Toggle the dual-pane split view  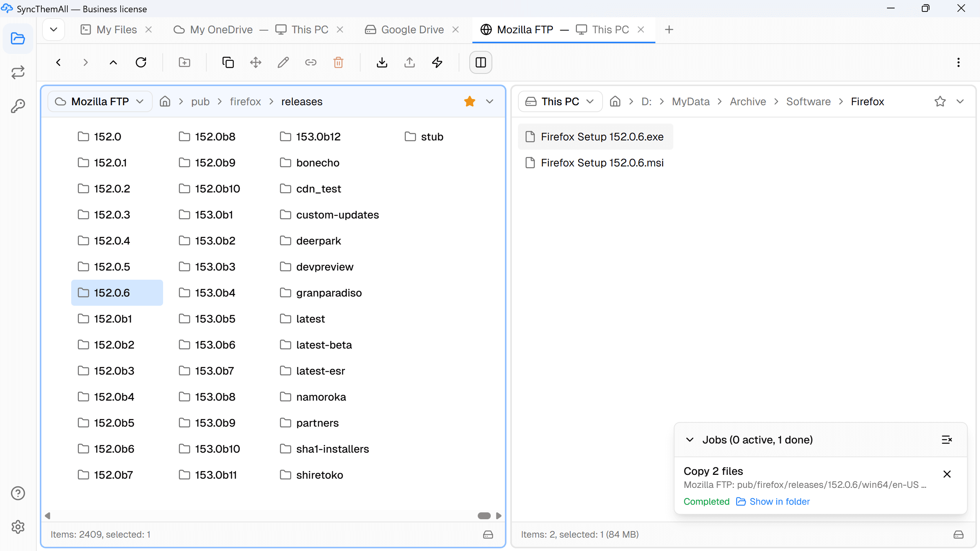pyautogui.click(x=481, y=62)
